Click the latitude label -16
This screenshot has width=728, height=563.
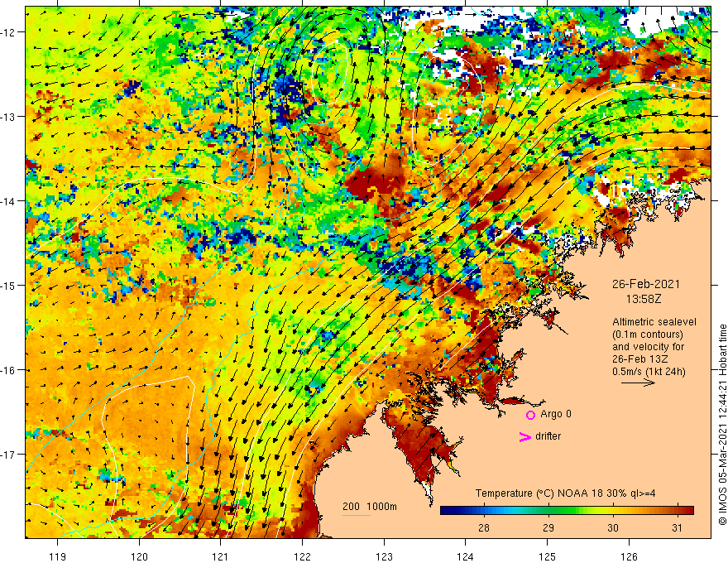[9, 370]
